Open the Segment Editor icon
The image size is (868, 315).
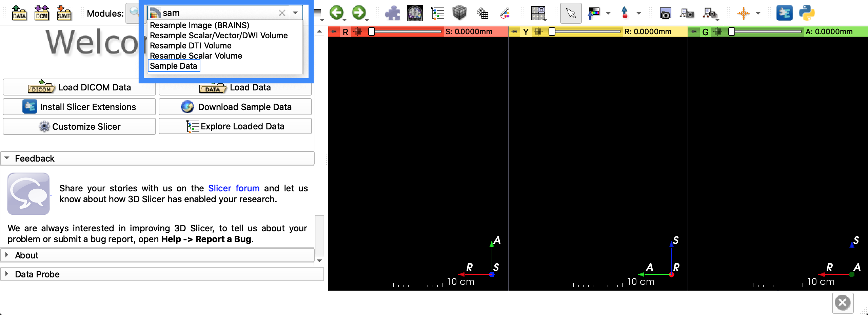(x=505, y=13)
